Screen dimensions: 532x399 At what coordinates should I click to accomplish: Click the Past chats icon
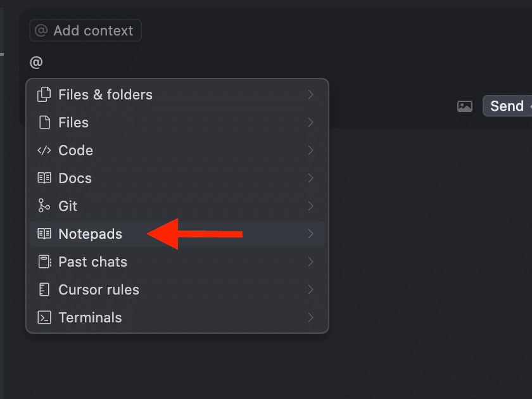coord(44,262)
